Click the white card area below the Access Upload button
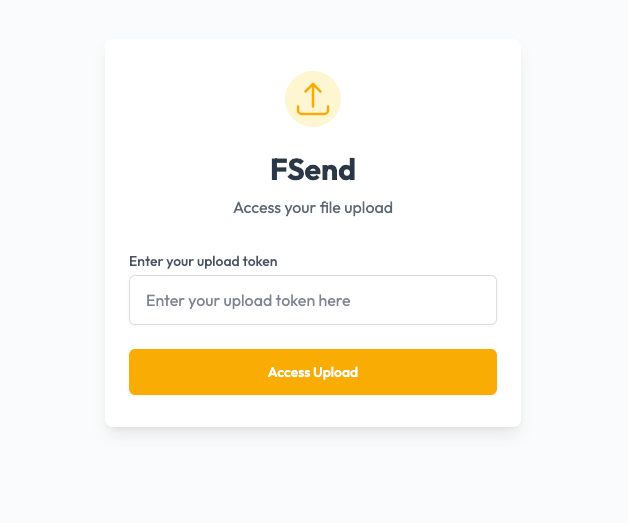This screenshot has width=628, height=523. (313, 411)
